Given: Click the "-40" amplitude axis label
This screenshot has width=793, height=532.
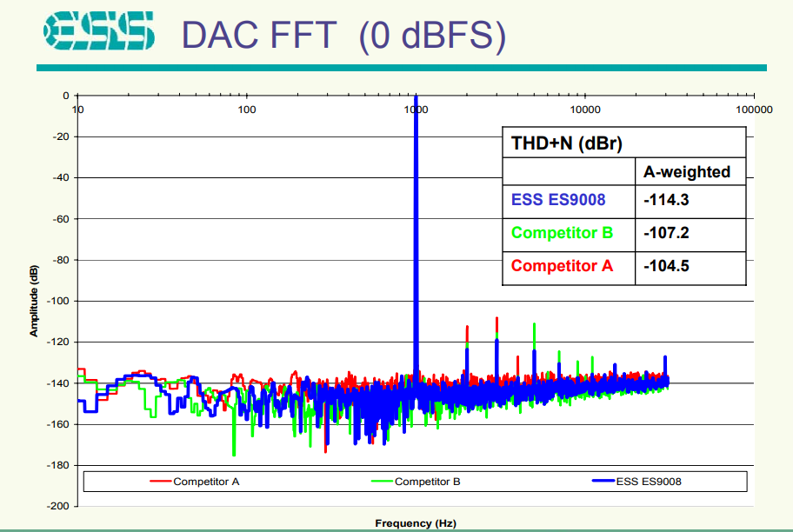Looking at the screenshot, I should coord(61,177).
